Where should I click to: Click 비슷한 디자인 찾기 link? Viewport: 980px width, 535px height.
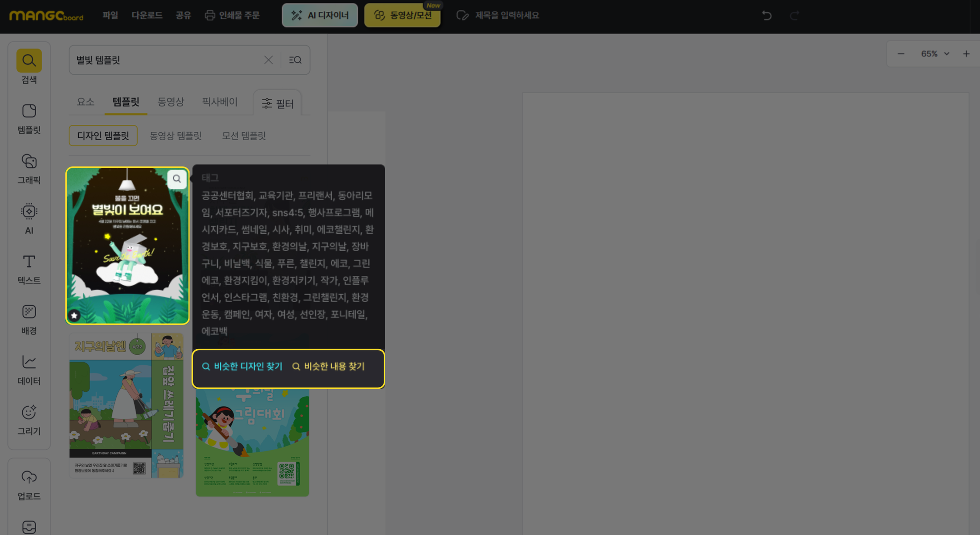coord(242,367)
